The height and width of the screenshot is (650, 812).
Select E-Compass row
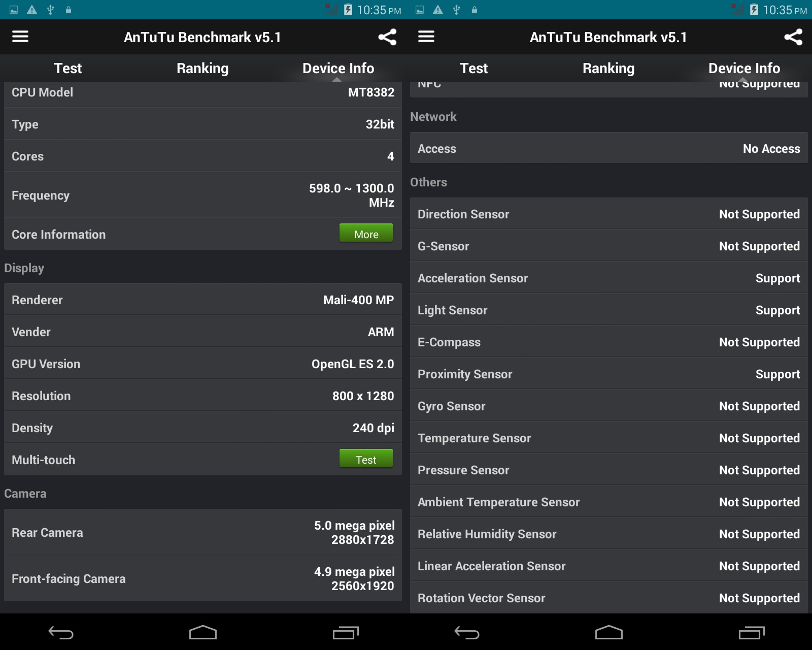click(x=609, y=342)
